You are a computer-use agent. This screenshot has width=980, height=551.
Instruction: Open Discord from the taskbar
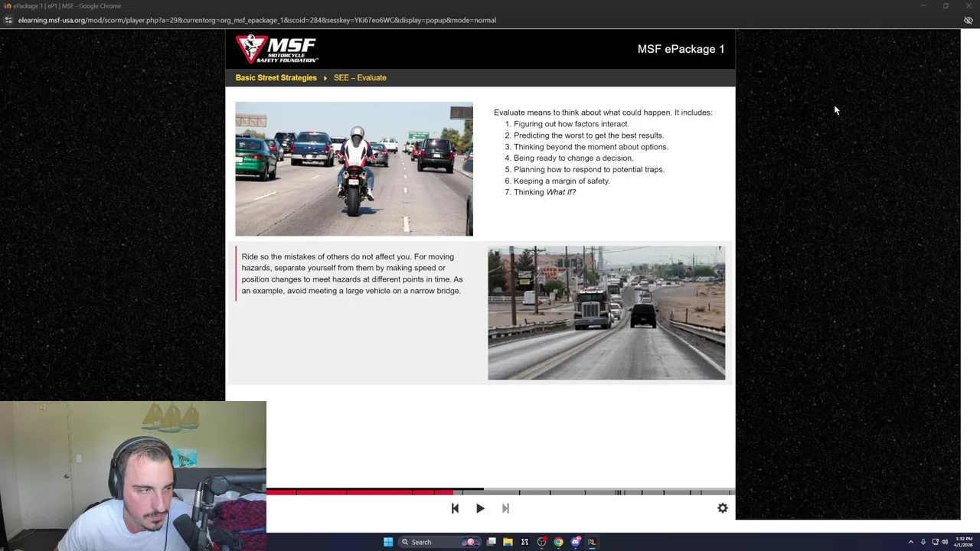click(575, 542)
